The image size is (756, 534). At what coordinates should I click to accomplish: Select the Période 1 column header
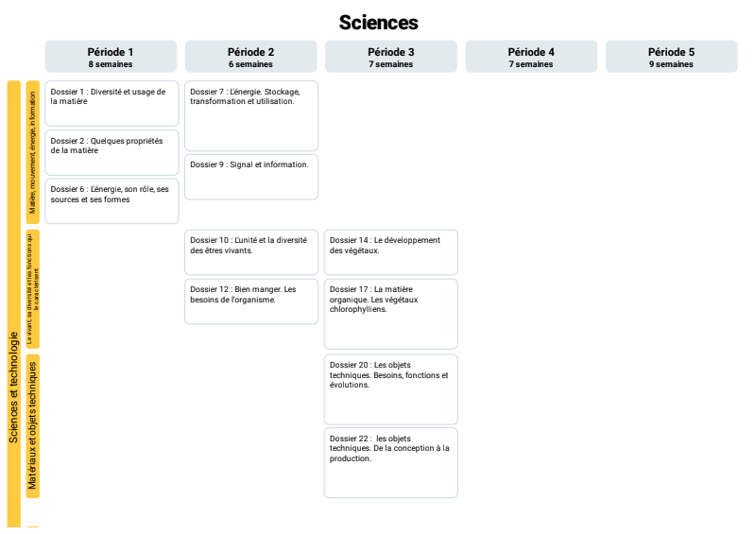(x=111, y=57)
